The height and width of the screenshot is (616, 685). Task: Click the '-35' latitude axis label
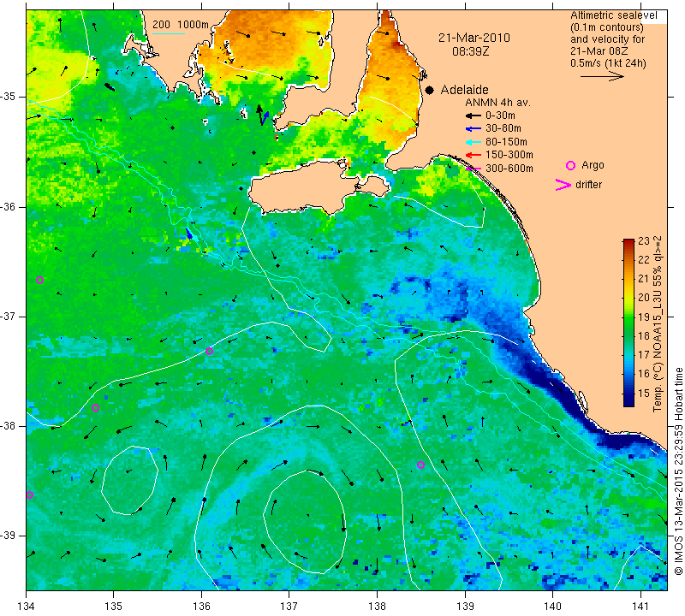coord(8,97)
